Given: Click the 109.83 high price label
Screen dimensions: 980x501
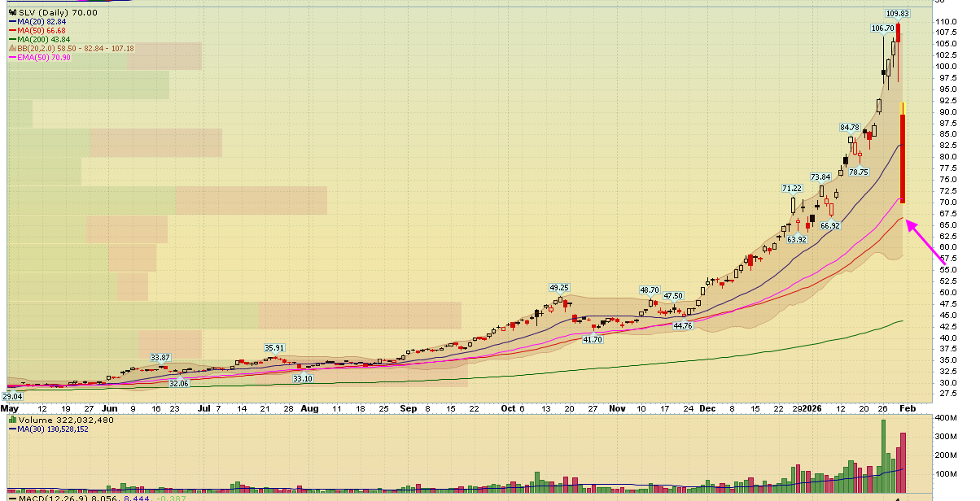Looking at the screenshot, I should pos(897,13).
